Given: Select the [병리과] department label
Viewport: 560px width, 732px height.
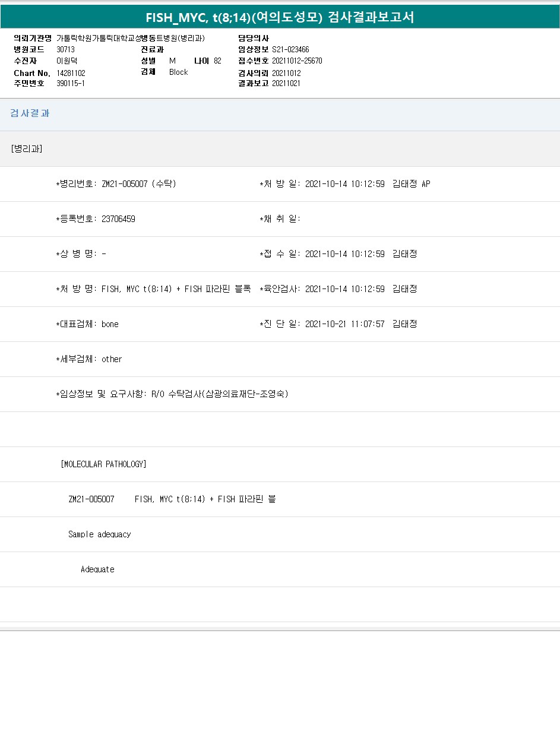Looking at the screenshot, I should 26,148.
